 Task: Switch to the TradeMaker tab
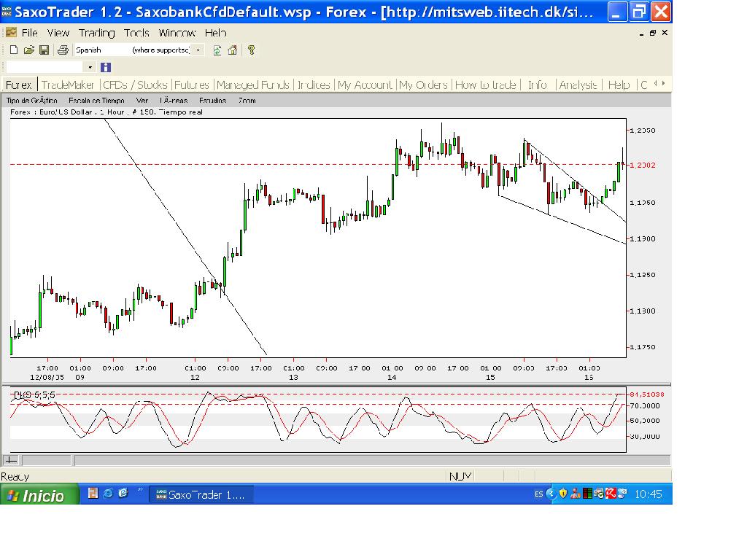(68, 85)
